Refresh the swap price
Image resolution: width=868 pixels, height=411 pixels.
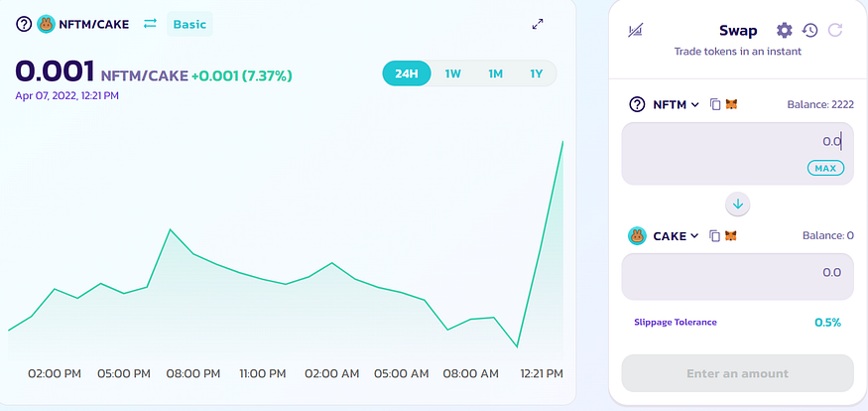[x=835, y=31]
